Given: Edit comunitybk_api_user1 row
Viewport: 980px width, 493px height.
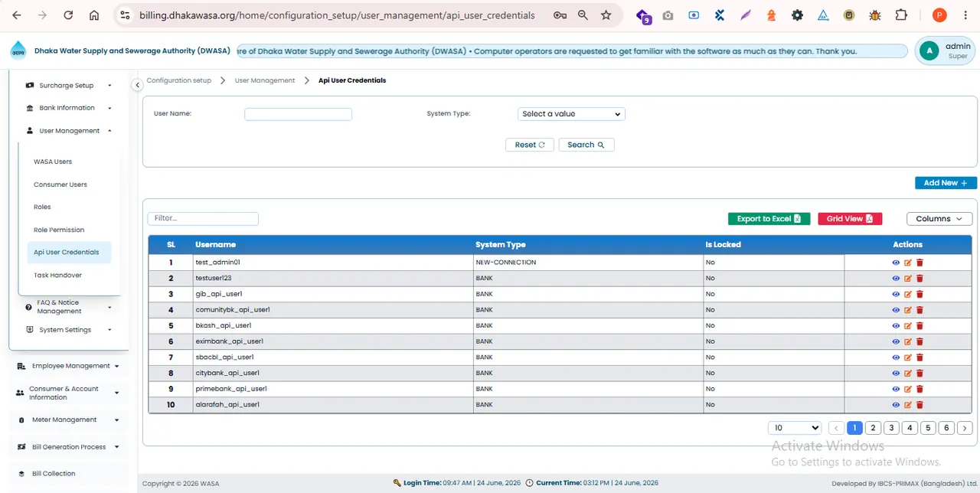Looking at the screenshot, I should coord(908,310).
